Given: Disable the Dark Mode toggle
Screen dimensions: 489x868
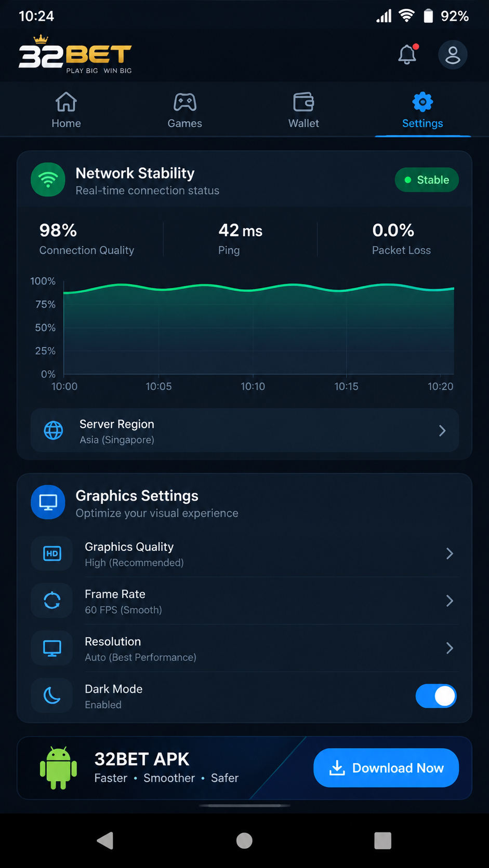Looking at the screenshot, I should [436, 696].
